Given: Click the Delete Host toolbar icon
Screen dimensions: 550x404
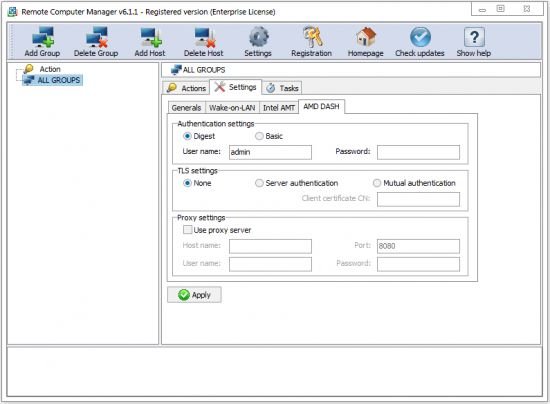Looking at the screenshot, I should pyautogui.click(x=204, y=37).
